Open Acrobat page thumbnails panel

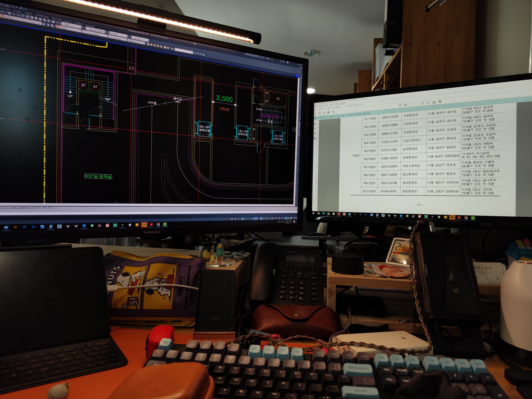tap(315, 124)
